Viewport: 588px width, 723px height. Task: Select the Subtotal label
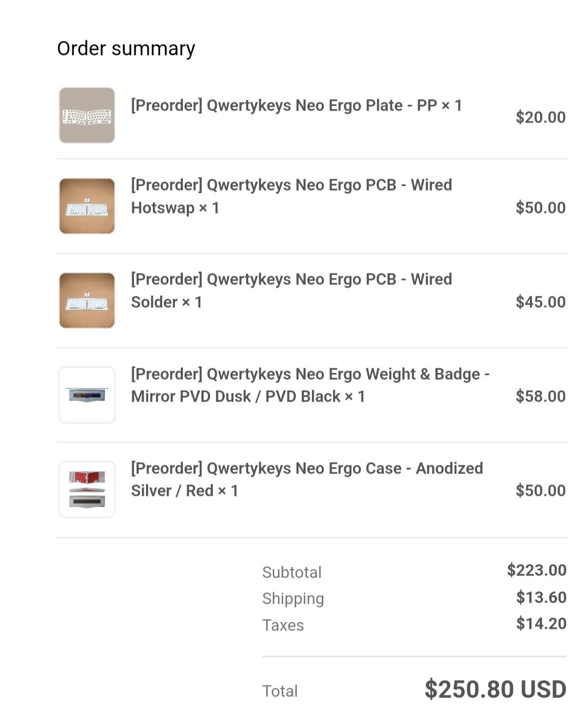292,572
